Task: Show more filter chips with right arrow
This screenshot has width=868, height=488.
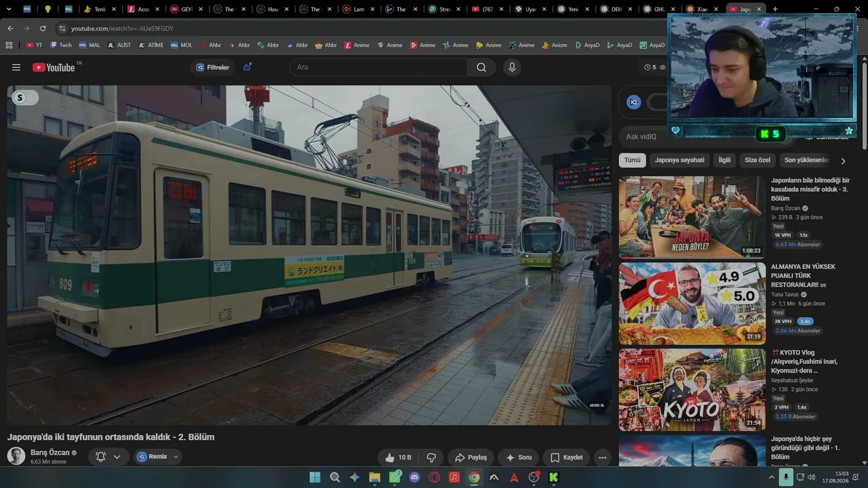Action: [843, 161]
